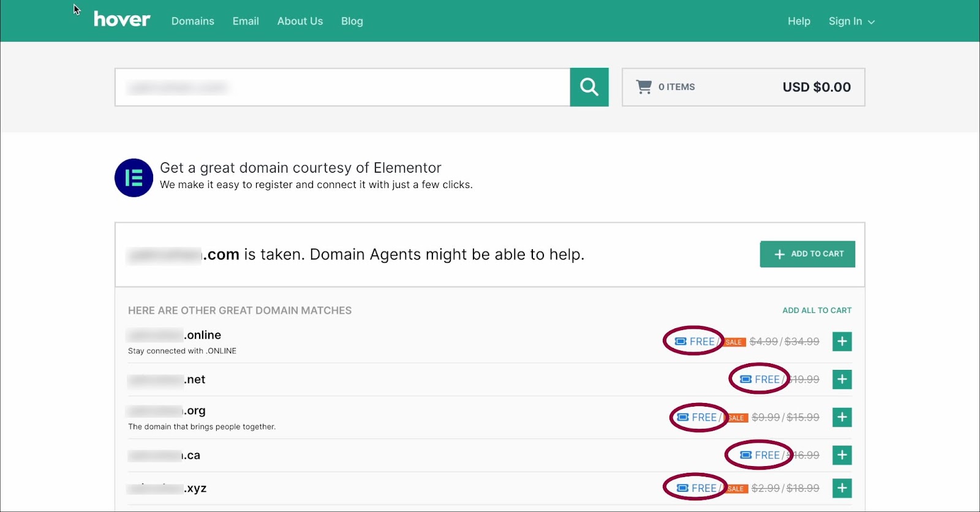Open the Email menu item
Viewport: 980px width, 512px height.
pyautogui.click(x=246, y=21)
